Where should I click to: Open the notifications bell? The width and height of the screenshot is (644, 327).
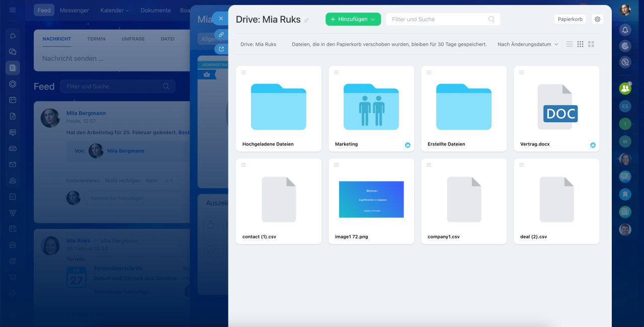coord(625,30)
